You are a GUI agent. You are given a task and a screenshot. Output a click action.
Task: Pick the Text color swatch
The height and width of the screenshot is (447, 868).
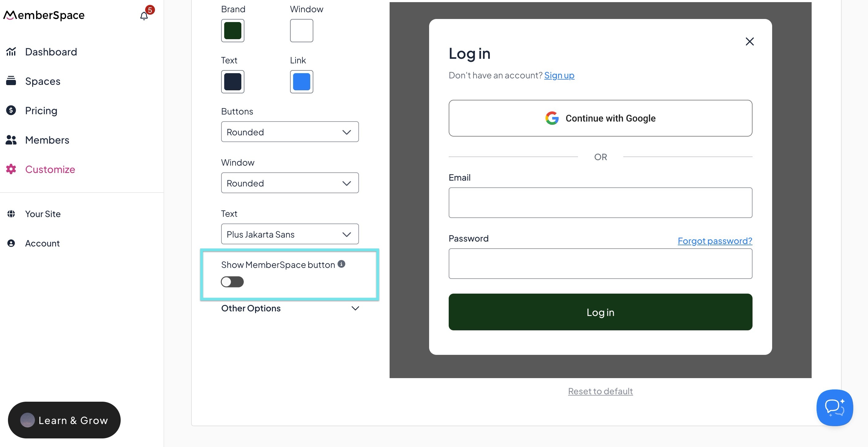[x=232, y=81]
